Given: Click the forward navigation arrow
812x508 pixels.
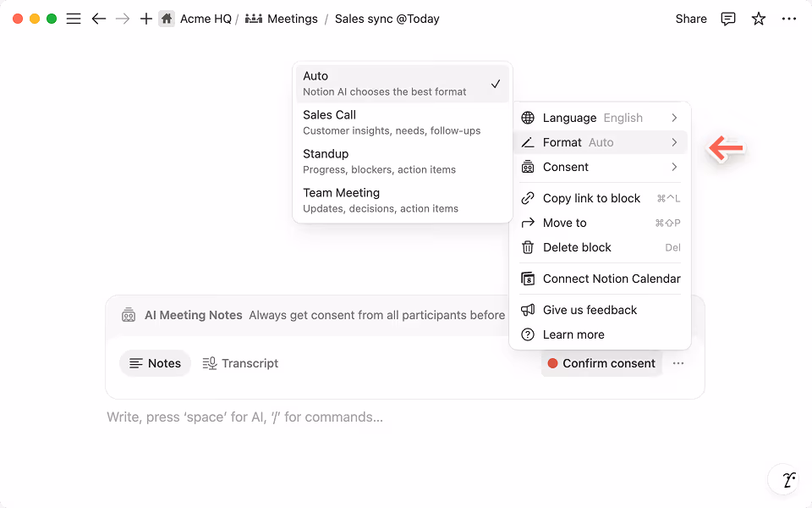Looking at the screenshot, I should click(123, 18).
